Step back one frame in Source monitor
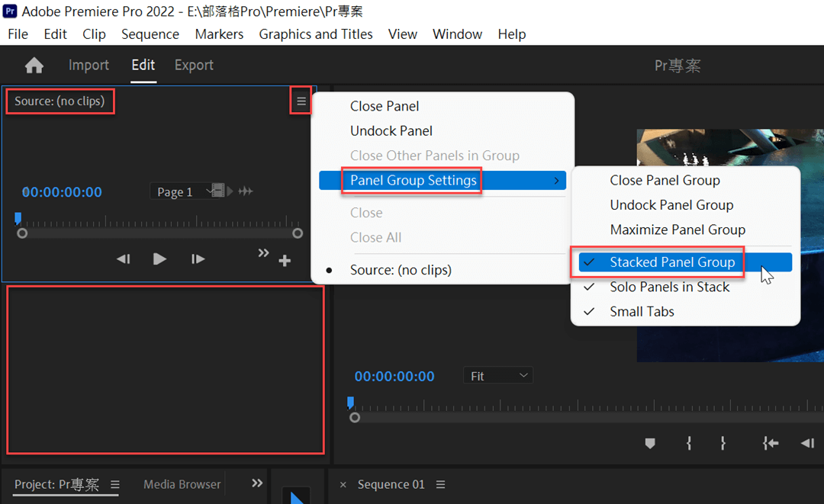This screenshot has height=504, width=824. coord(123,258)
